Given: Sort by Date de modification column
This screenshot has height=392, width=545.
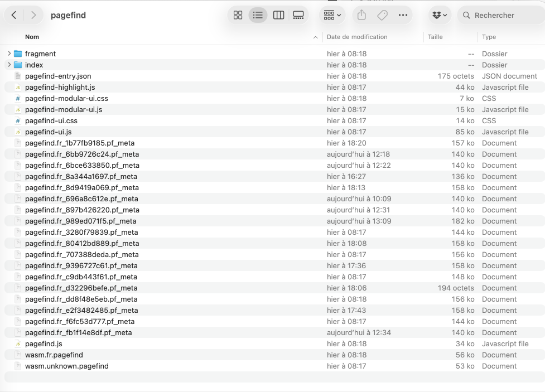Looking at the screenshot, I should coord(357,37).
